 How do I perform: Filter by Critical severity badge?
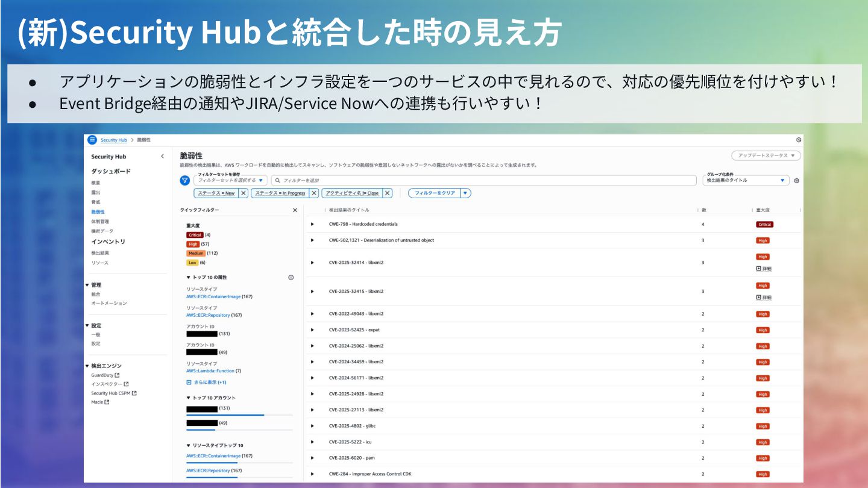point(195,235)
